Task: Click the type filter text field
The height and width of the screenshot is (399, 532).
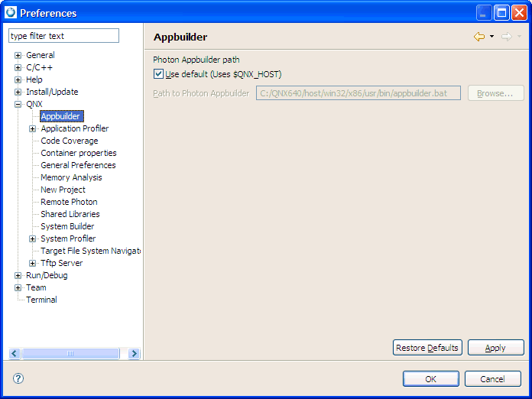Action: click(x=63, y=36)
